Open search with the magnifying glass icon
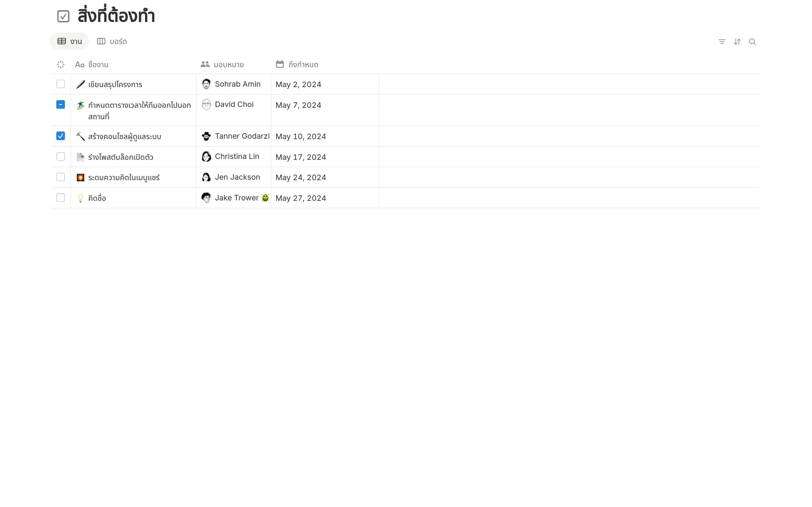This screenshot has height=507, width=812. click(x=753, y=41)
